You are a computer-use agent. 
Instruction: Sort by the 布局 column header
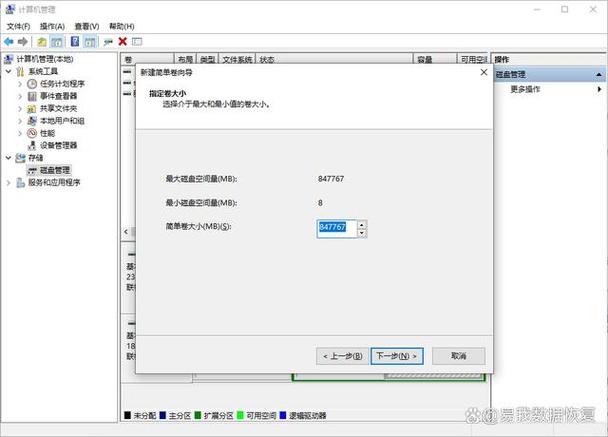[185, 59]
